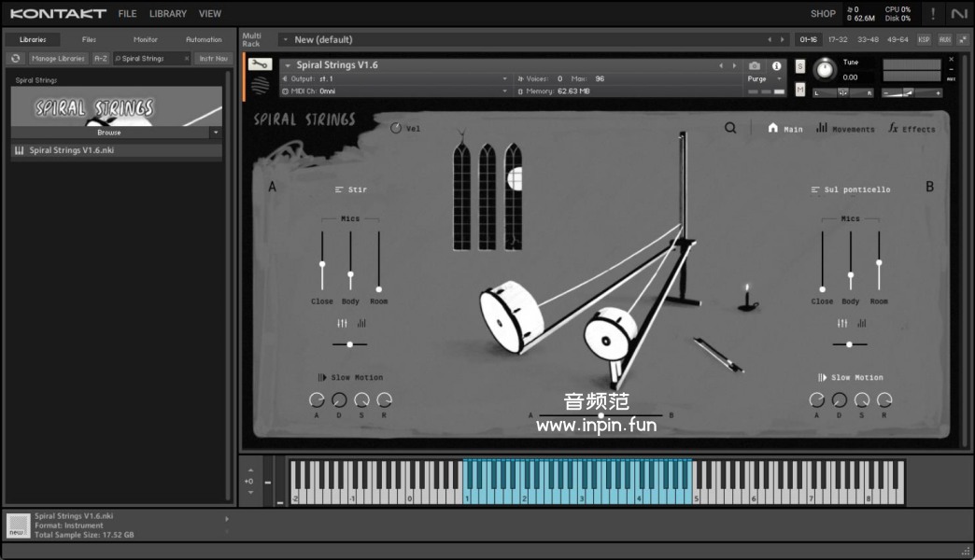
Task: Select rack page 33-48
Action: [x=868, y=39]
